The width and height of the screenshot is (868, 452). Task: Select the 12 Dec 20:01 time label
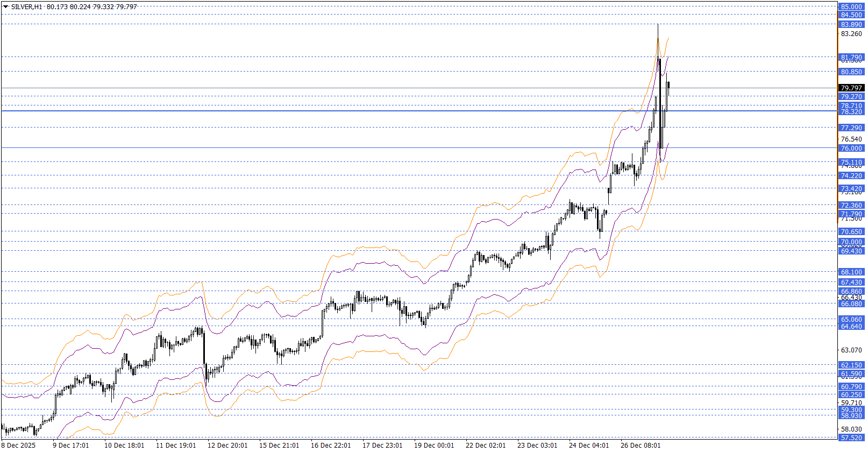pyautogui.click(x=227, y=445)
